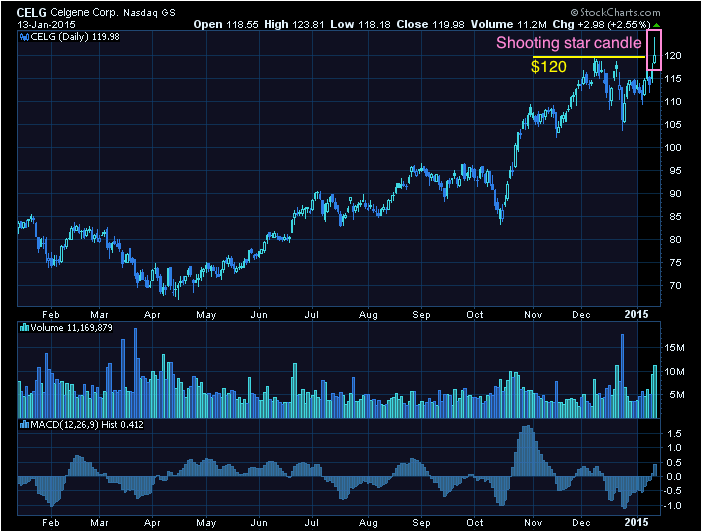Click the Volume 11,169,879 legend text
The width and height of the screenshot is (702, 532).
(x=72, y=328)
